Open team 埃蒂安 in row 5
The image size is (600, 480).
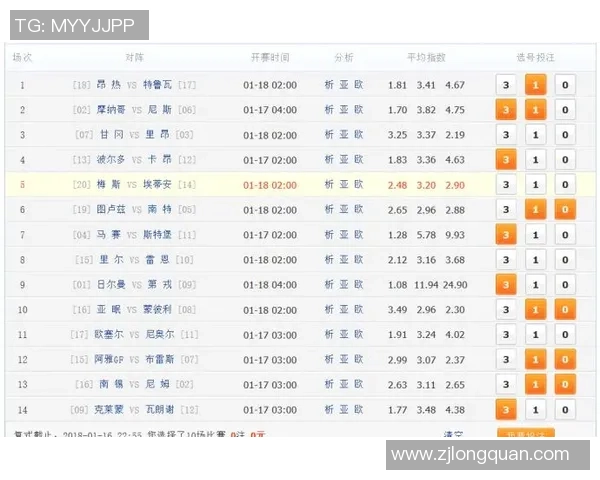pyautogui.click(x=157, y=184)
